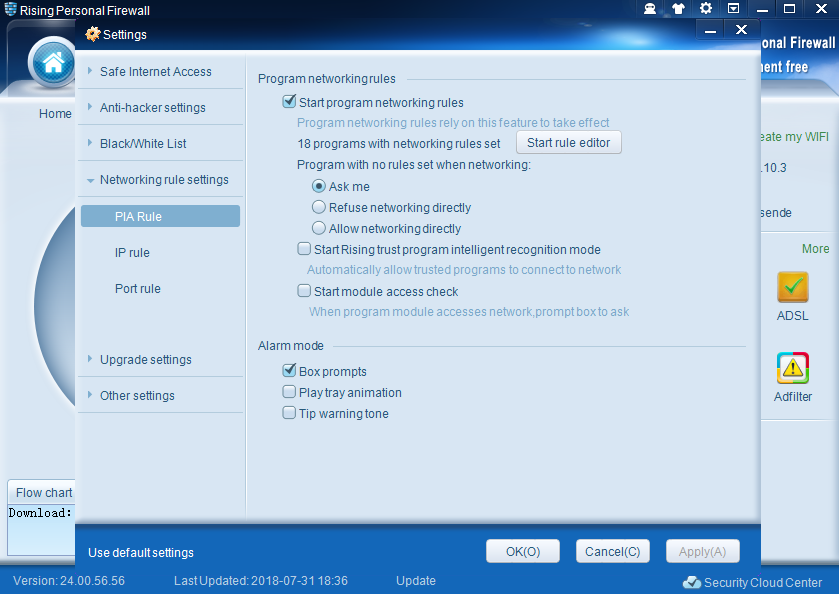Screen dimensions: 839x594
Task: Open the Flow chart tab
Action: (x=42, y=492)
